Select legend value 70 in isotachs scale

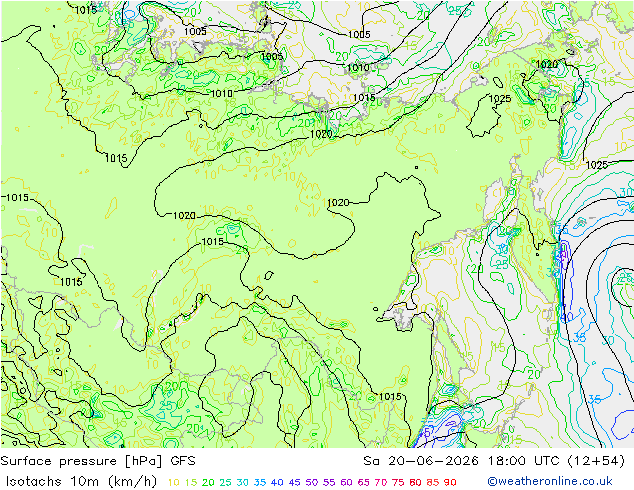[381, 482]
